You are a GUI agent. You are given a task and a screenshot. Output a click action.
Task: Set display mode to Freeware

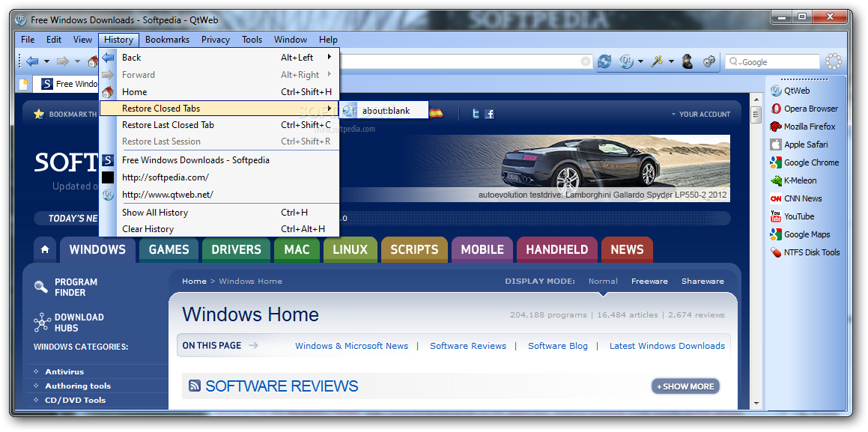pos(649,281)
